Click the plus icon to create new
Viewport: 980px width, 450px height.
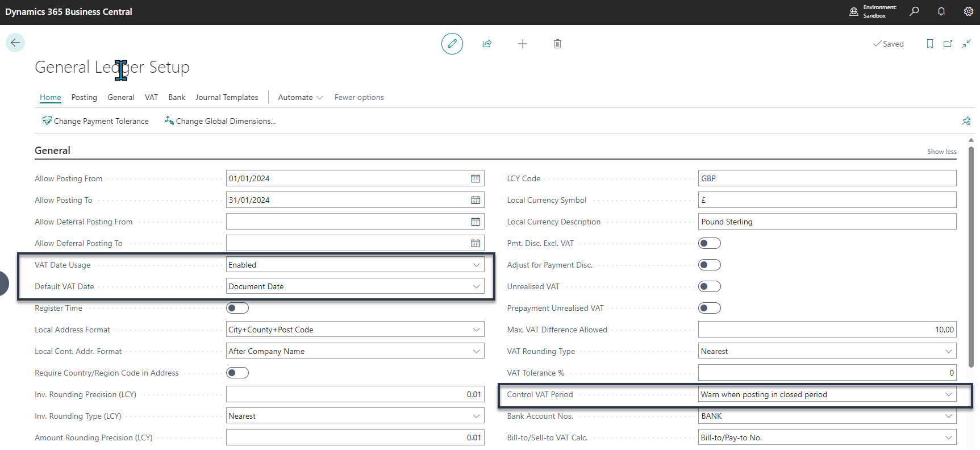[x=523, y=44]
